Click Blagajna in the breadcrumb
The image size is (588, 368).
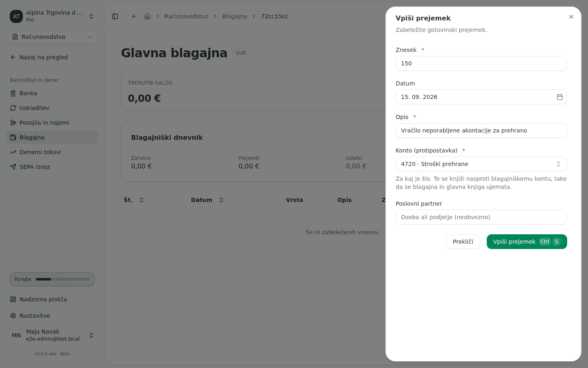[x=234, y=16]
